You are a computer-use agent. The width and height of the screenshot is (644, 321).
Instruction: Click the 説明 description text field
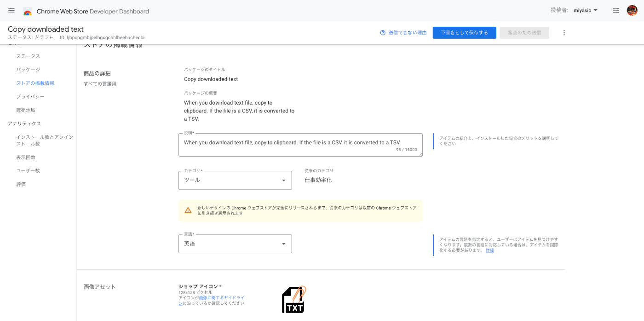[x=300, y=145]
